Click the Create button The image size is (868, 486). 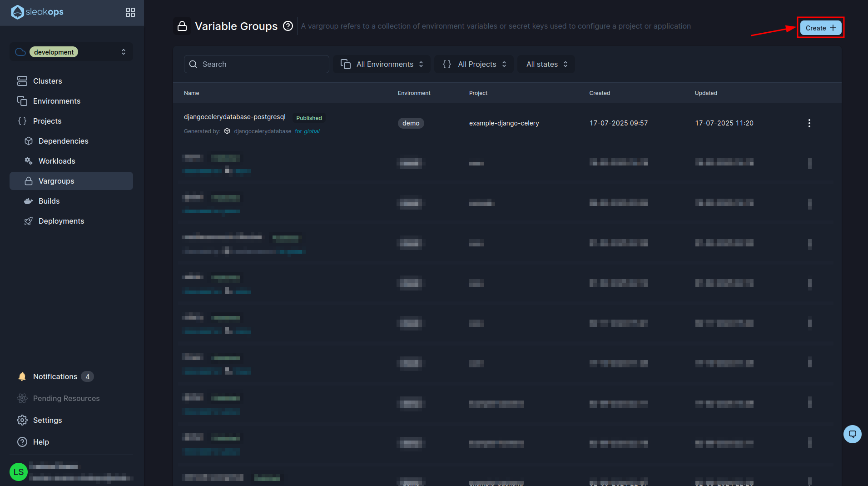point(820,28)
